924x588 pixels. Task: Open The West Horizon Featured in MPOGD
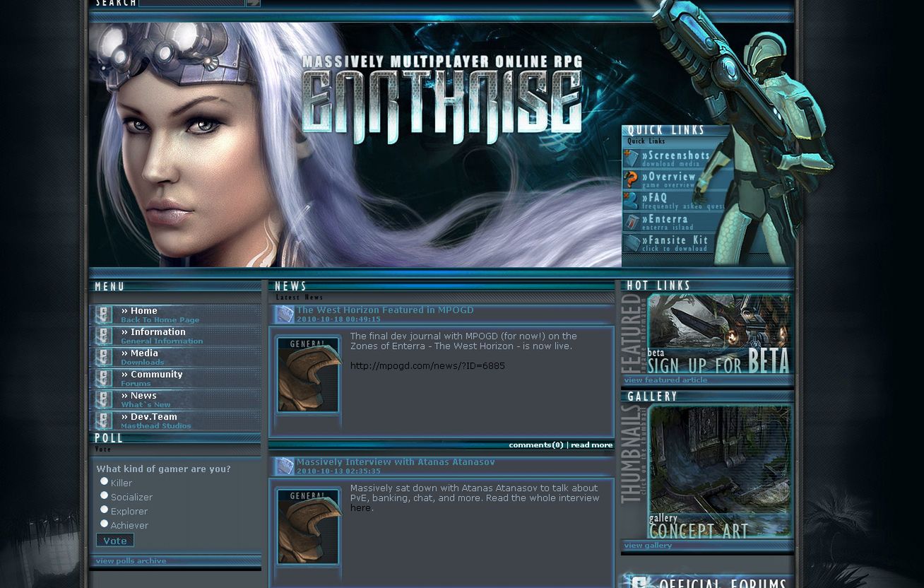tap(385, 310)
